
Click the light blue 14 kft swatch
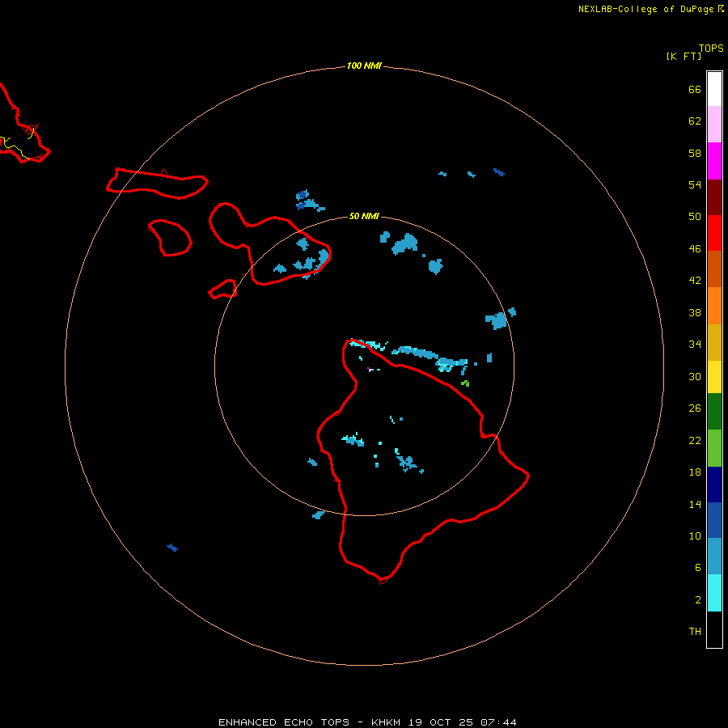click(x=714, y=557)
